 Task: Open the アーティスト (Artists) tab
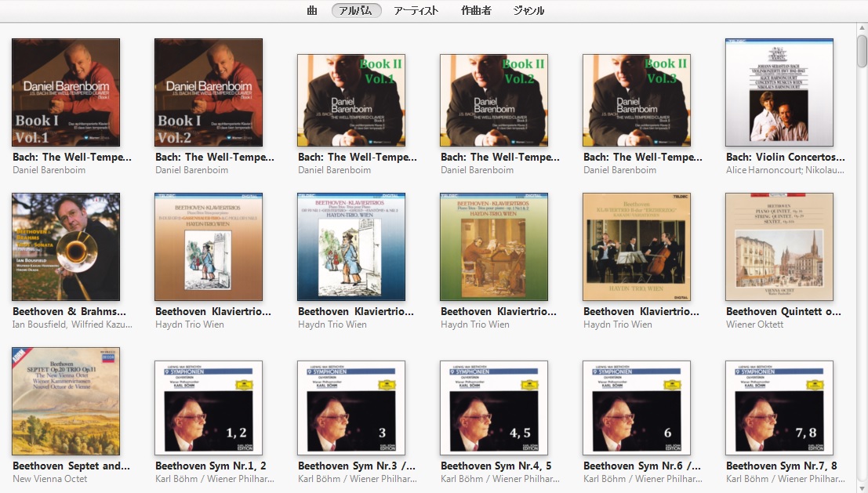[416, 10]
